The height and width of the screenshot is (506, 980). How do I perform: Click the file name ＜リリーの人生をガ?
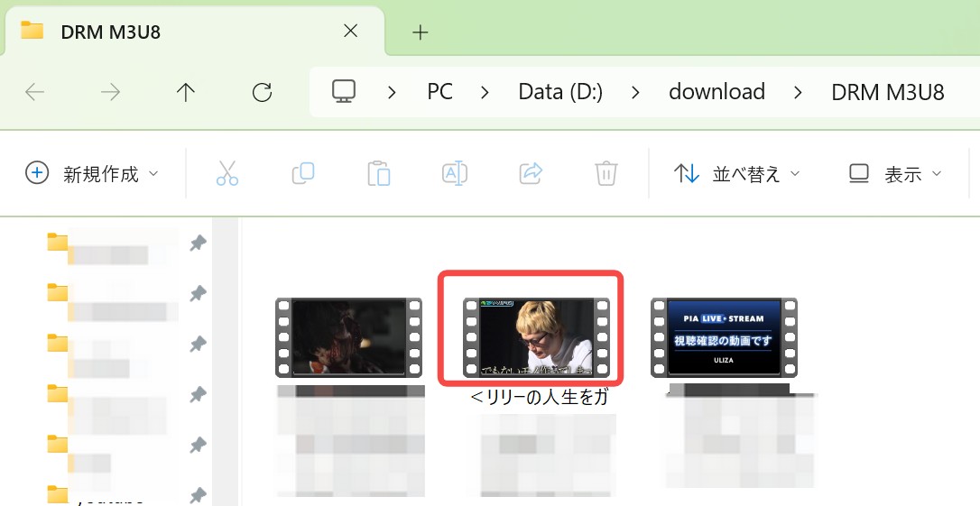[539, 397]
